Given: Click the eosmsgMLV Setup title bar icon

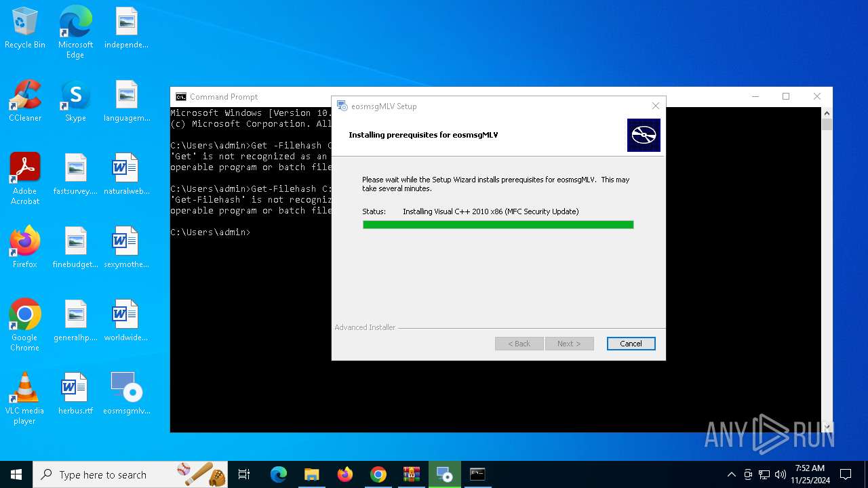Looking at the screenshot, I should [x=342, y=106].
